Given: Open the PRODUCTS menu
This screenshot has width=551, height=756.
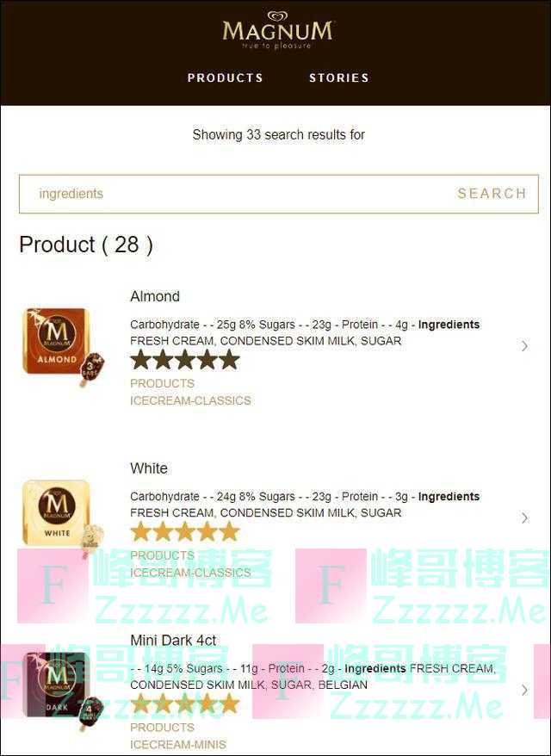Looking at the screenshot, I should pos(225,77).
